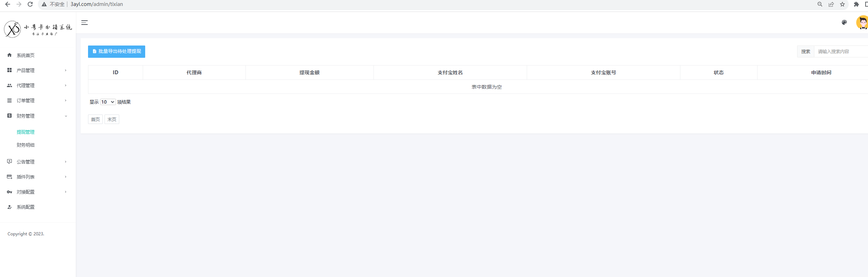Click the 表中数据为空 empty table message
The height and width of the screenshot is (277, 868).
486,87
